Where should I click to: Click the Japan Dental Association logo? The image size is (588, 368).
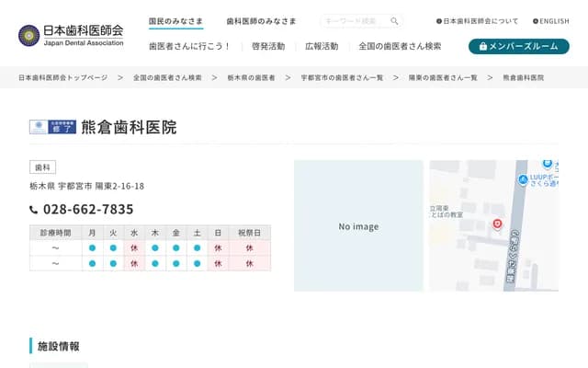coord(71,36)
